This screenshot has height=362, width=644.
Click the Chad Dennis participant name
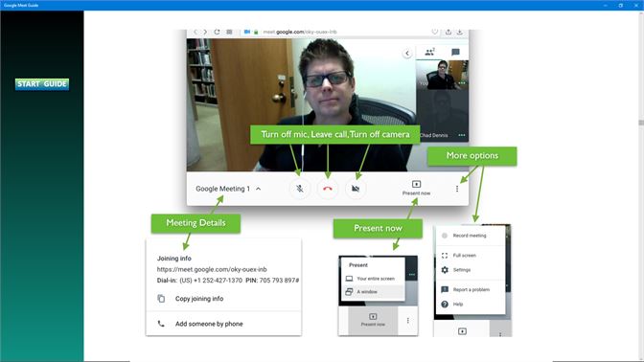[434, 135]
